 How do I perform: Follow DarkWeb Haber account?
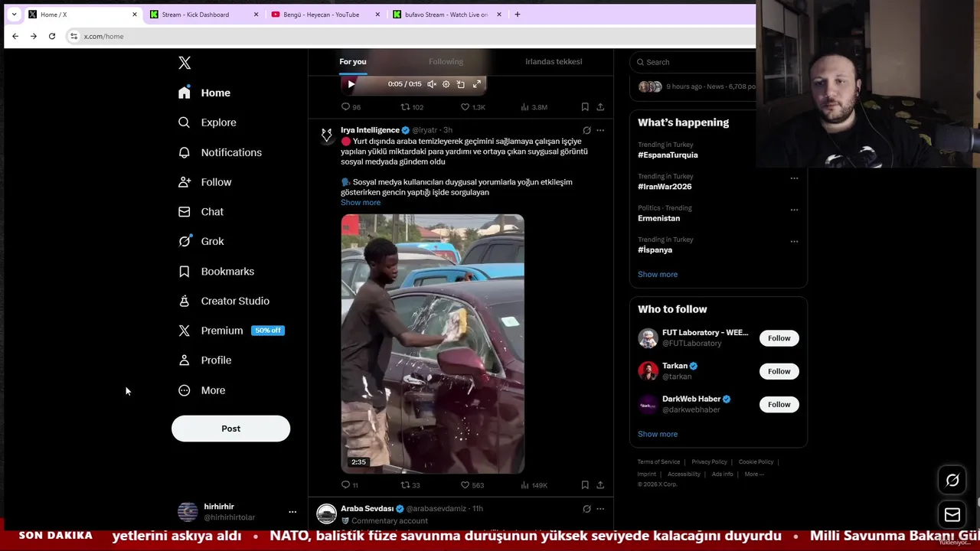pyautogui.click(x=779, y=404)
